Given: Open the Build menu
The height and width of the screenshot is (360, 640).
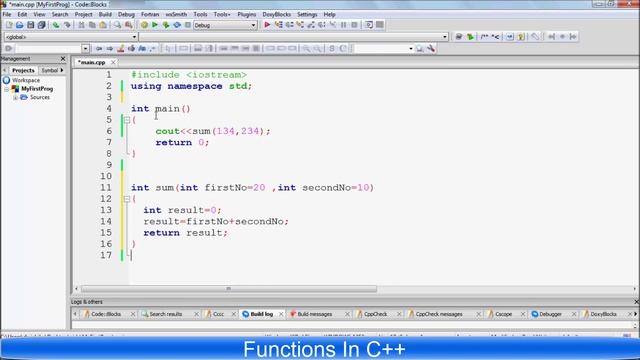Looking at the screenshot, I should [x=105, y=14].
